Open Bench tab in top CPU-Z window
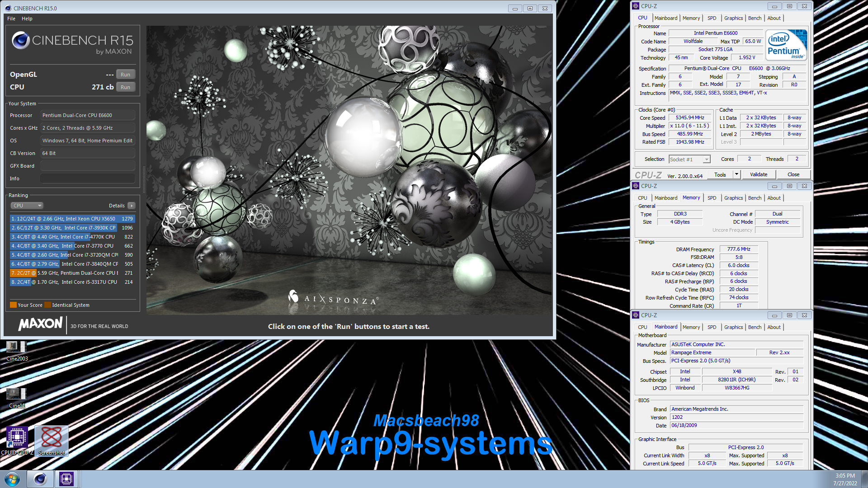 755,18
